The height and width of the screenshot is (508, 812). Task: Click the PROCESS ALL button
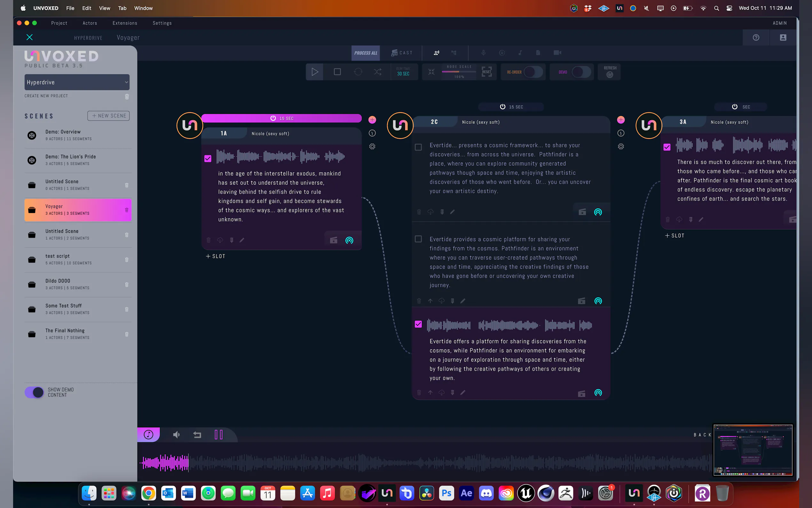click(x=365, y=53)
